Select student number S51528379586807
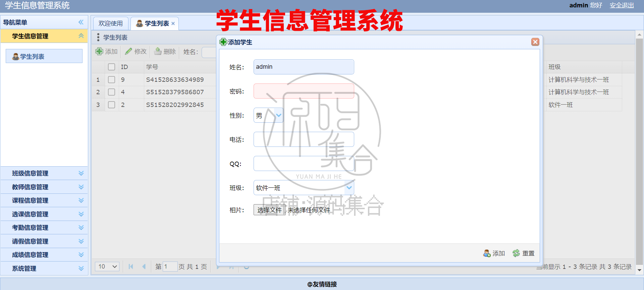Viewport: 644px width, 290px height. [175, 92]
